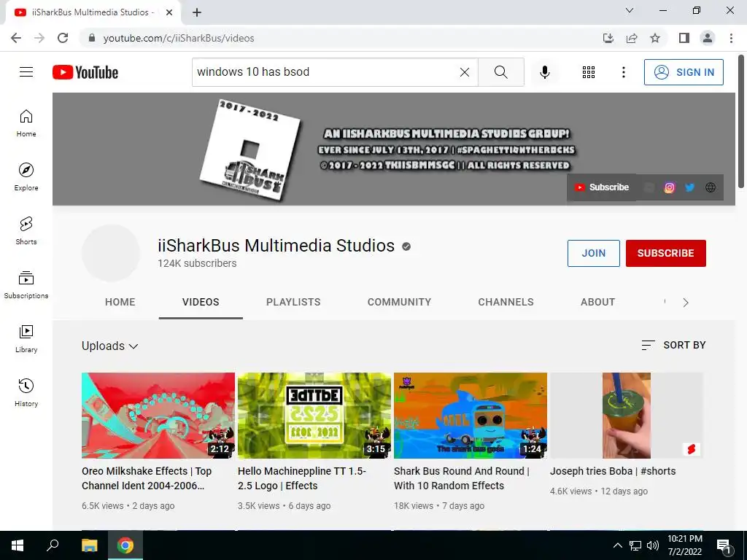The image size is (747, 560).
Task: Expand the Uploads dropdown
Action: click(x=110, y=346)
